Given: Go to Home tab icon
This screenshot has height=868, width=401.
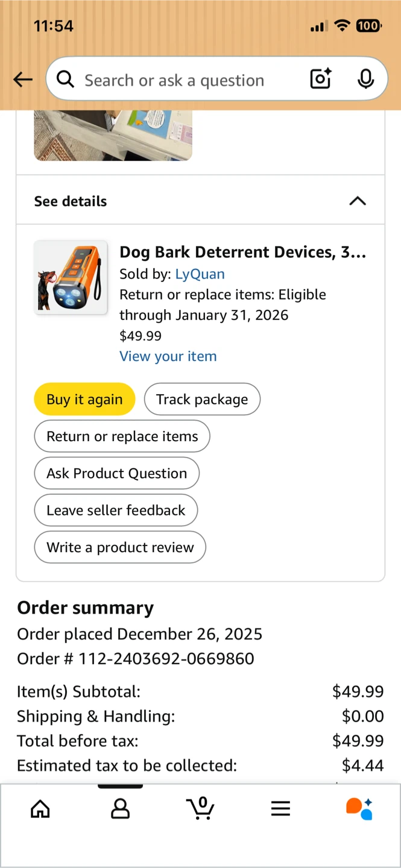Looking at the screenshot, I should [40, 809].
